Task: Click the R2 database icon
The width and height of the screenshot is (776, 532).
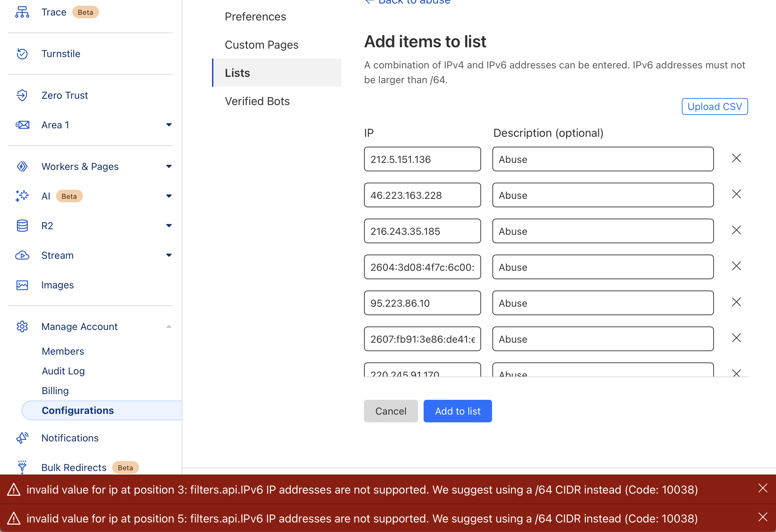Action: point(22,226)
